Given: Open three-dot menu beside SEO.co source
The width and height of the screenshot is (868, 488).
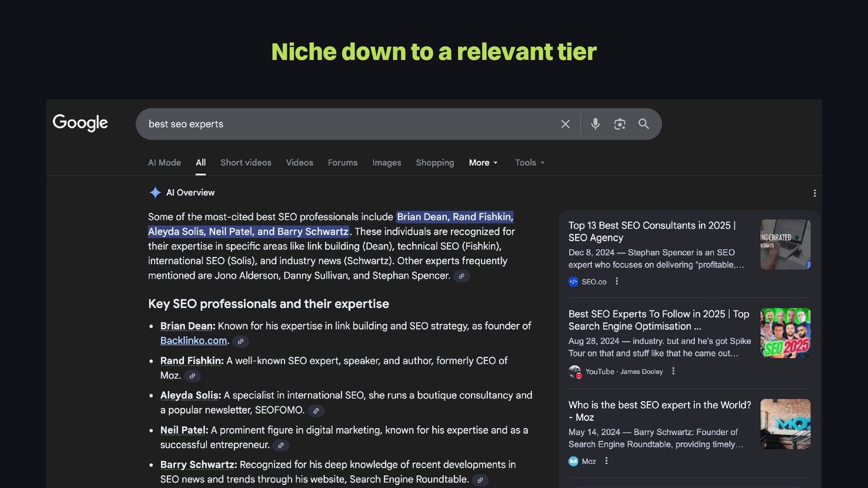Looking at the screenshot, I should pos(617,282).
